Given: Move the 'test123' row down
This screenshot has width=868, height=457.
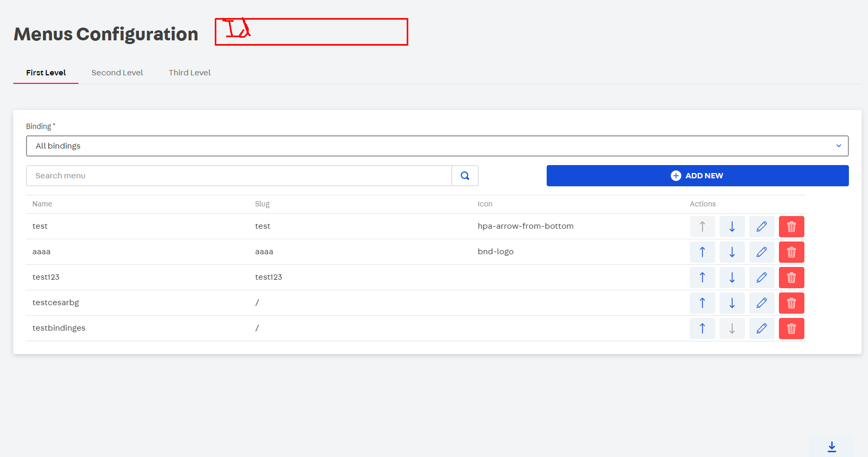Looking at the screenshot, I should pyautogui.click(x=732, y=278).
